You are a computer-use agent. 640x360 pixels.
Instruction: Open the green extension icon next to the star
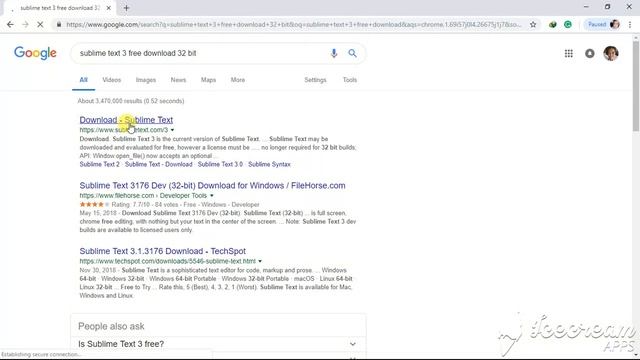point(553,24)
